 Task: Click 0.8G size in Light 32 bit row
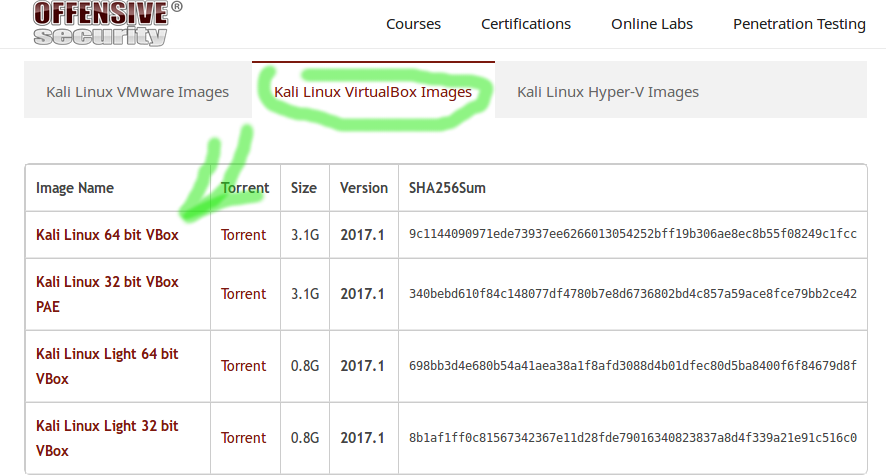pos(305,437)
